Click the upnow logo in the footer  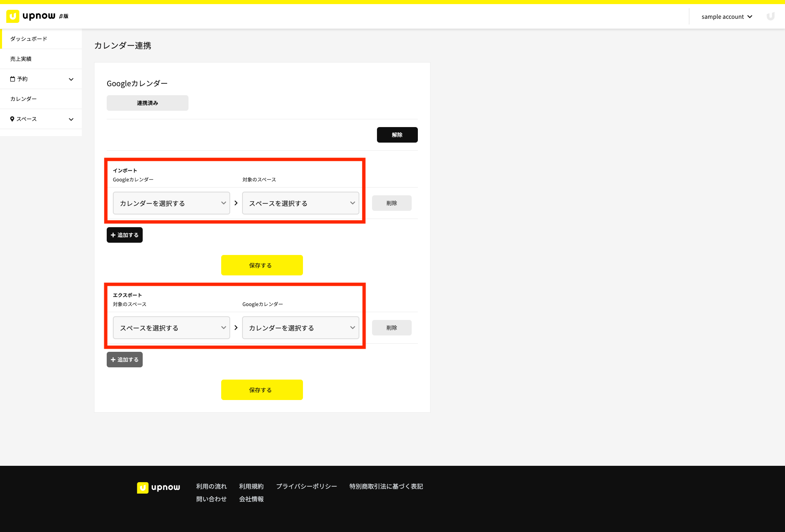[x=159, y=487]
